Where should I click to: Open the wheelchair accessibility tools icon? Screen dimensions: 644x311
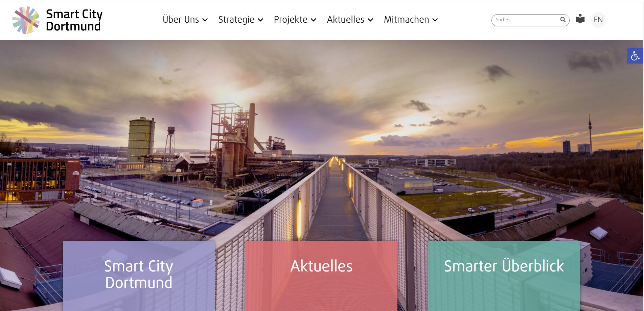[635, 56]
